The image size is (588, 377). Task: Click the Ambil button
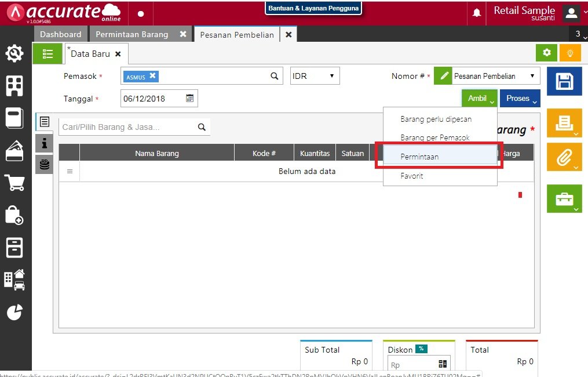480,99
